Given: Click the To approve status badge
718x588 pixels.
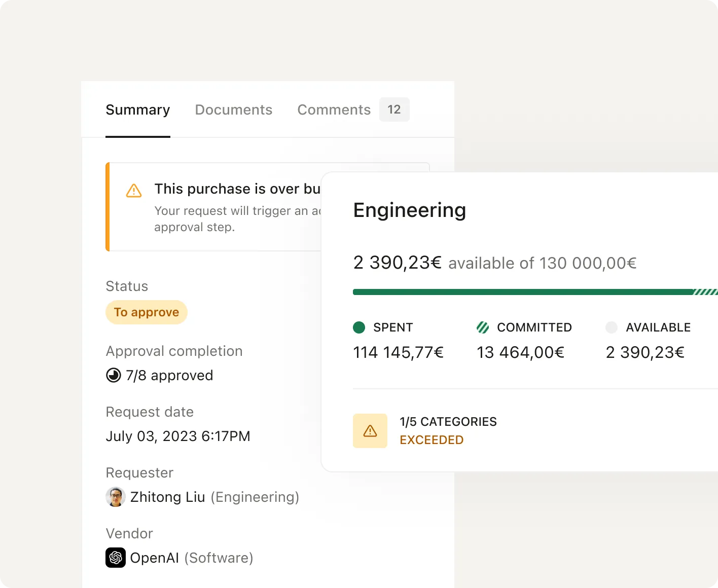Looking at the screenshot, I should 146,312.
